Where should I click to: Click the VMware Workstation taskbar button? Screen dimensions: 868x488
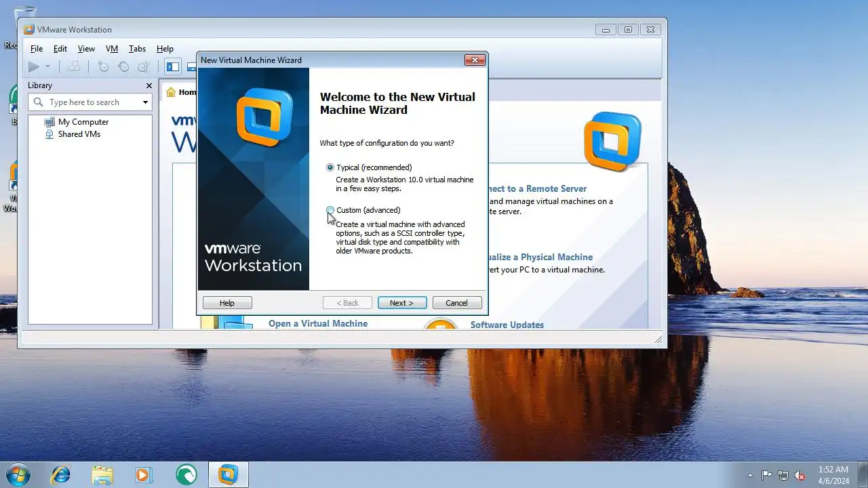[x=229, y=474]
